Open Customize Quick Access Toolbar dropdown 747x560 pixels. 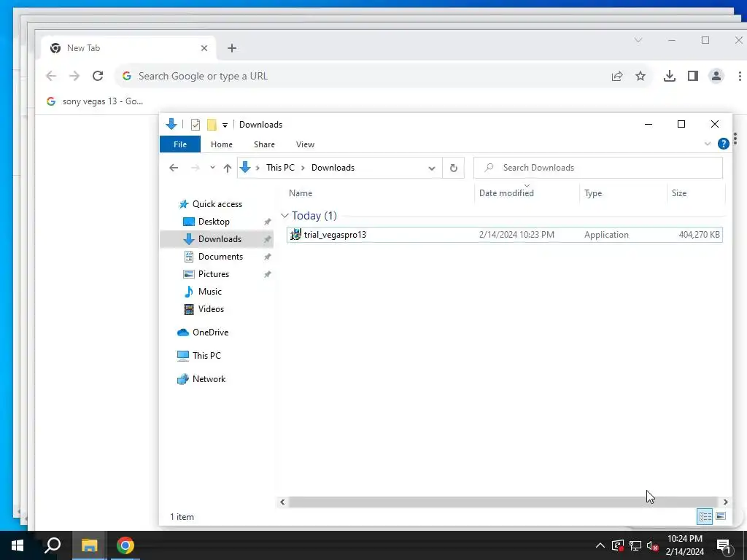point(225,125)
